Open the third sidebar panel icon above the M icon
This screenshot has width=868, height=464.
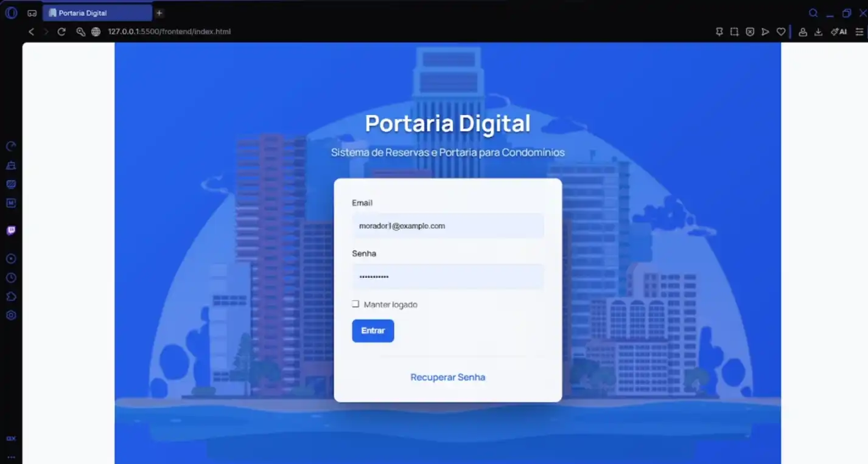click(x=11, y=184)
